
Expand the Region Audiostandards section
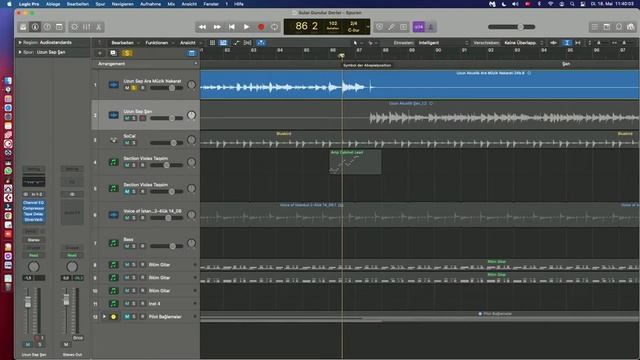tap(20, 42)
